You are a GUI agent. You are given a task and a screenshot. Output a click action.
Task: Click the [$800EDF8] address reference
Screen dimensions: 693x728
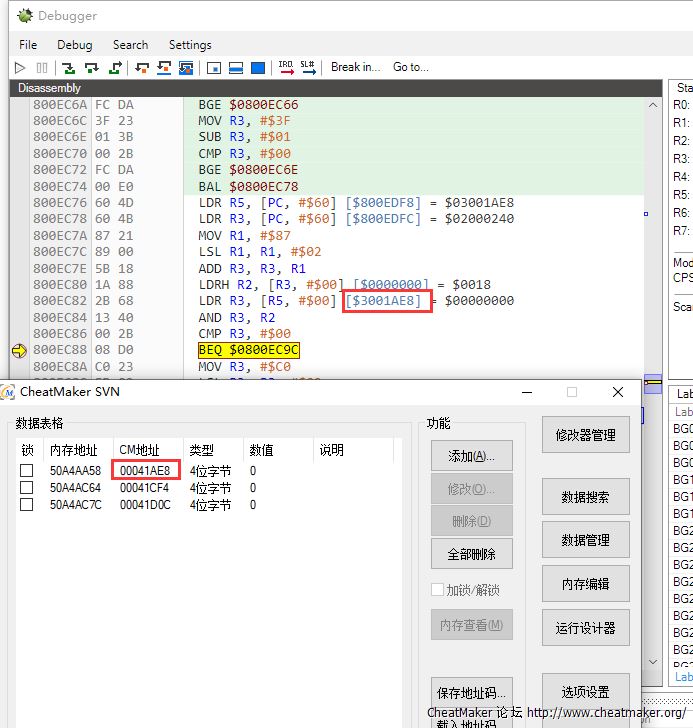(383, 203)
